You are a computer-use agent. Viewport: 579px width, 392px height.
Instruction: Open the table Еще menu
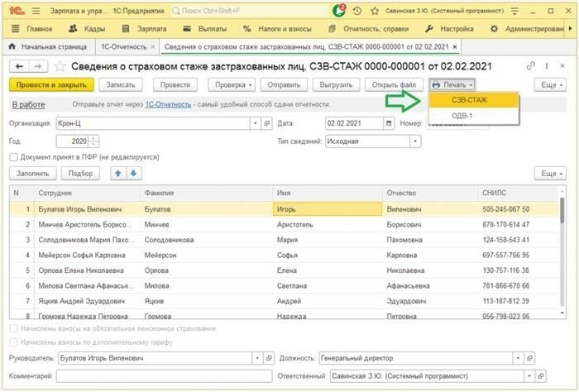click(x=550, y=173)
